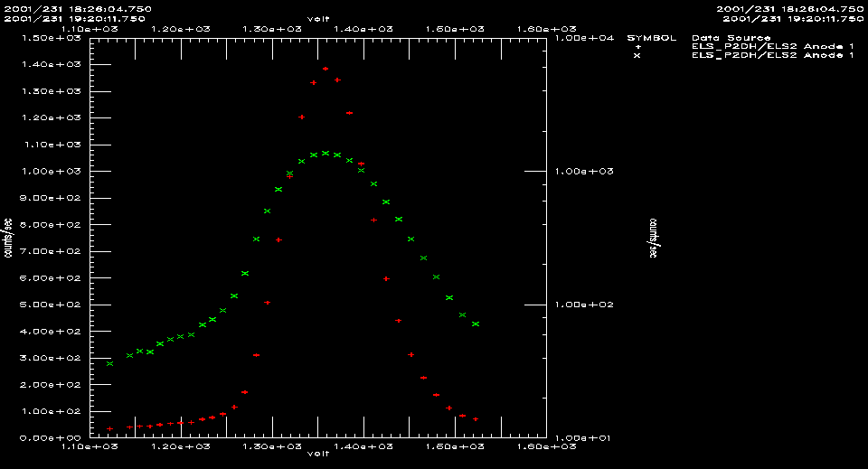This screenshot has height=469, width=868.
Task: Click the Volt title above the plot
Action: (318, 19)
